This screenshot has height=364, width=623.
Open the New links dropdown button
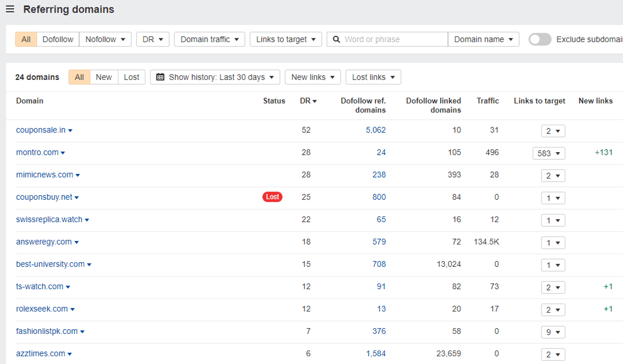[313, 77]
